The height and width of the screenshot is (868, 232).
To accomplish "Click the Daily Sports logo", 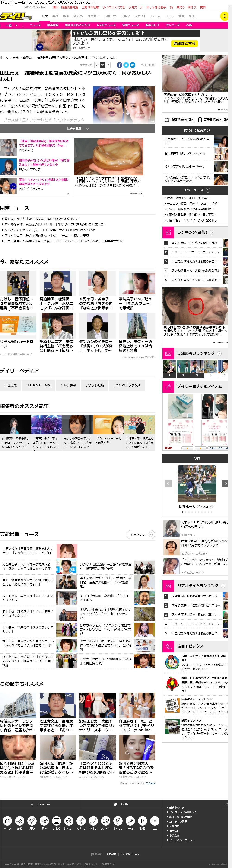I will [16, 16].
